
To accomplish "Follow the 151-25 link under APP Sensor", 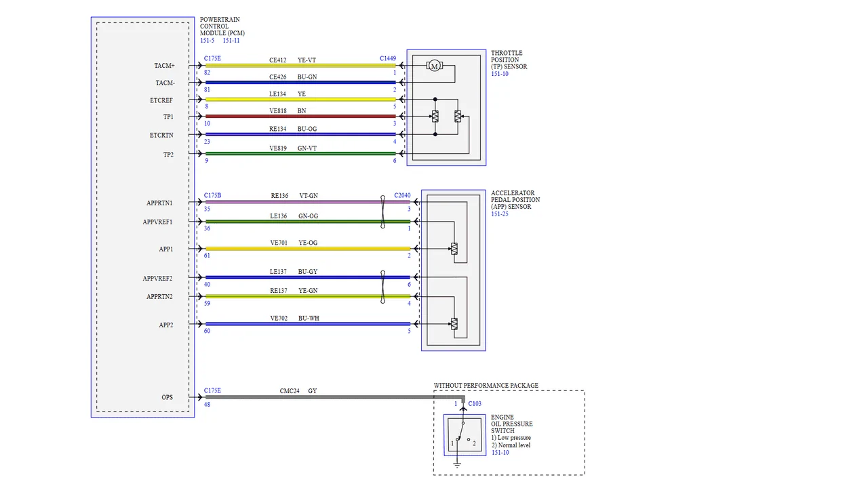I will pyautogui.click(x=500, y=214).
